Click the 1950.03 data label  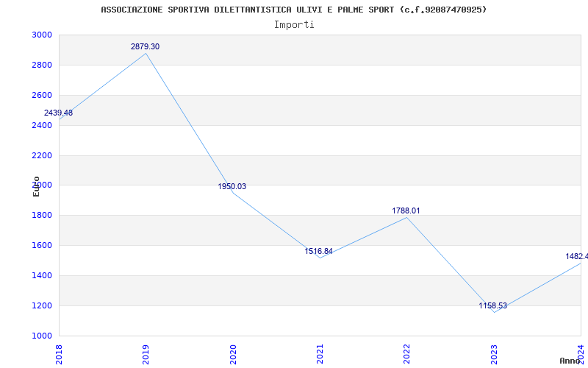coord(232,186)
